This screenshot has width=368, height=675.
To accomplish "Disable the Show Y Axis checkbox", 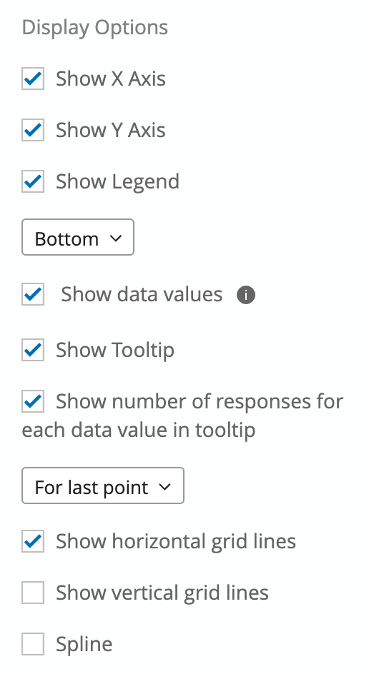I will pos(33,130).
